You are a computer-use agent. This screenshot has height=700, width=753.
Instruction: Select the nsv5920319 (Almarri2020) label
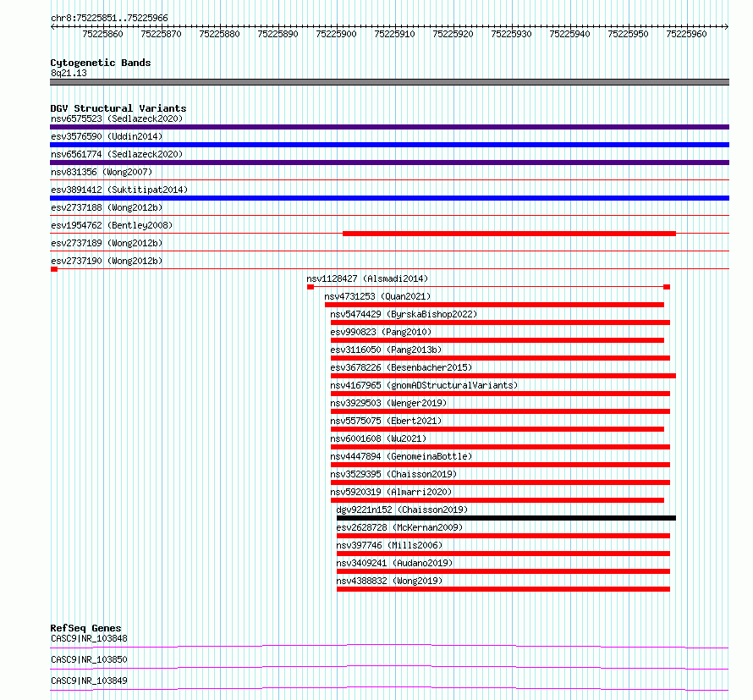tap(392, 492)
